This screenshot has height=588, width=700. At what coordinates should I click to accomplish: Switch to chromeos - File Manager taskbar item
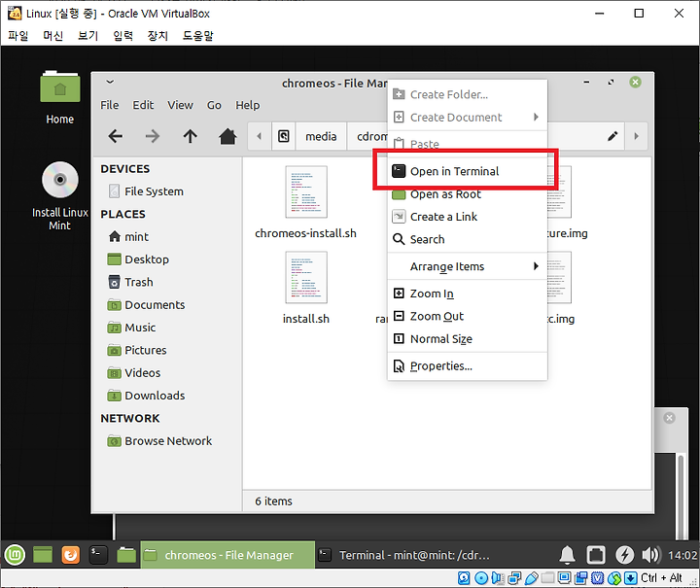coord(227,555)
